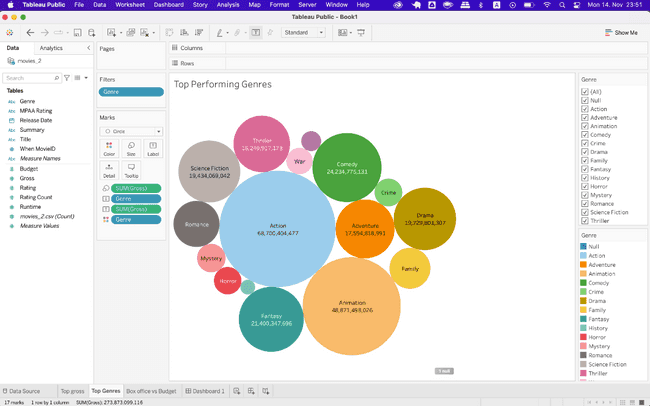Click the Show Me button

click(x=621, y=32)
